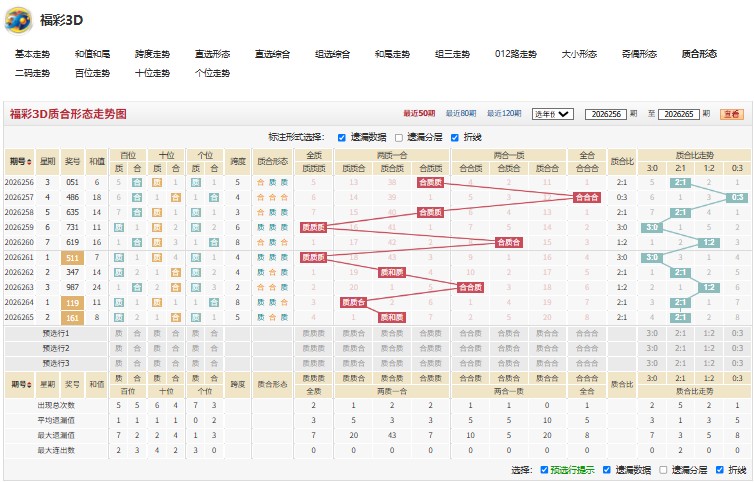Screen dimensions: 754x482
Task: Open the 基本走势 page
Action: click(32, 54)
